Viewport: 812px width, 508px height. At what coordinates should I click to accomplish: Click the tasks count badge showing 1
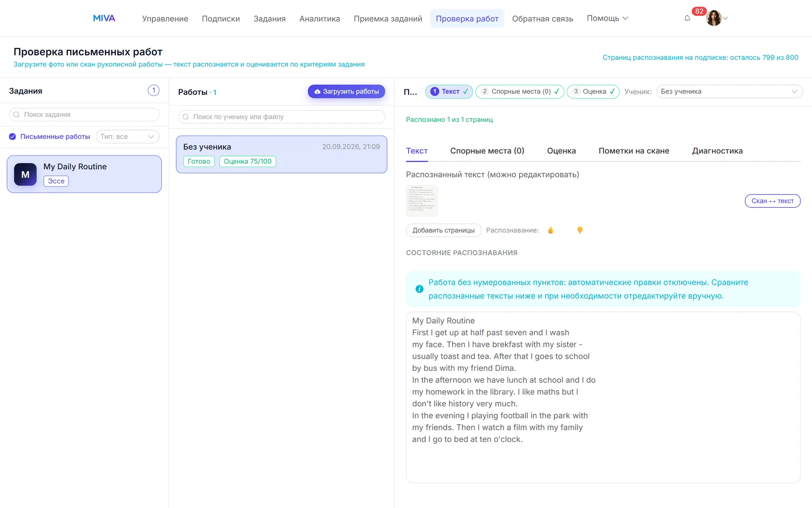(153, 90)
